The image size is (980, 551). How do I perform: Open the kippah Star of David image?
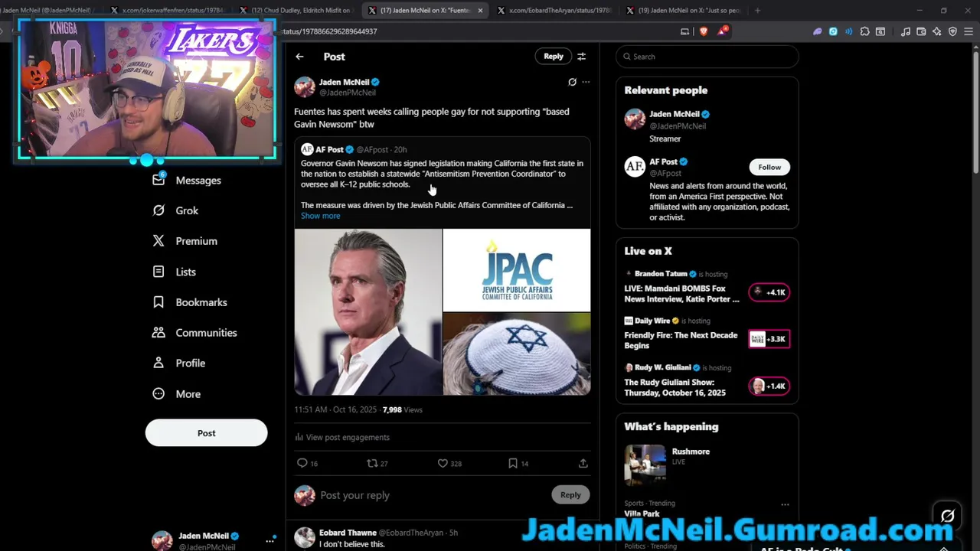click(517, 354)
